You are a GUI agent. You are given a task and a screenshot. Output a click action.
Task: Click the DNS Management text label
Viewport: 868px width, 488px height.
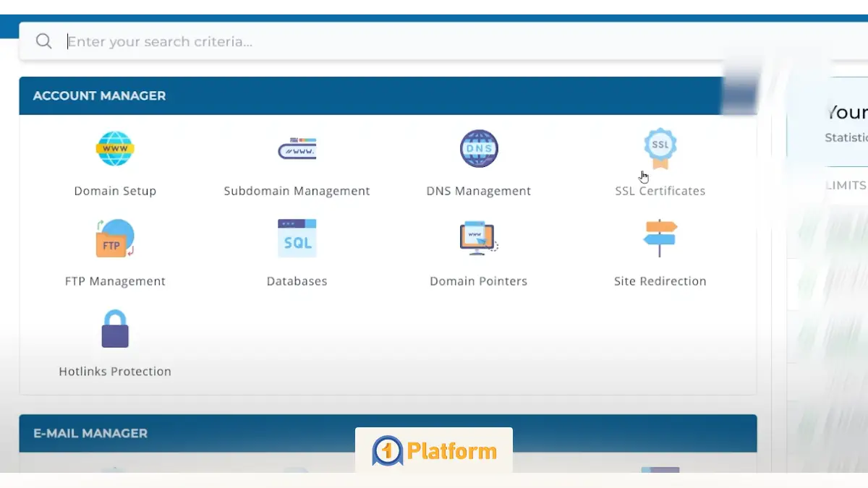pos(478,191)
